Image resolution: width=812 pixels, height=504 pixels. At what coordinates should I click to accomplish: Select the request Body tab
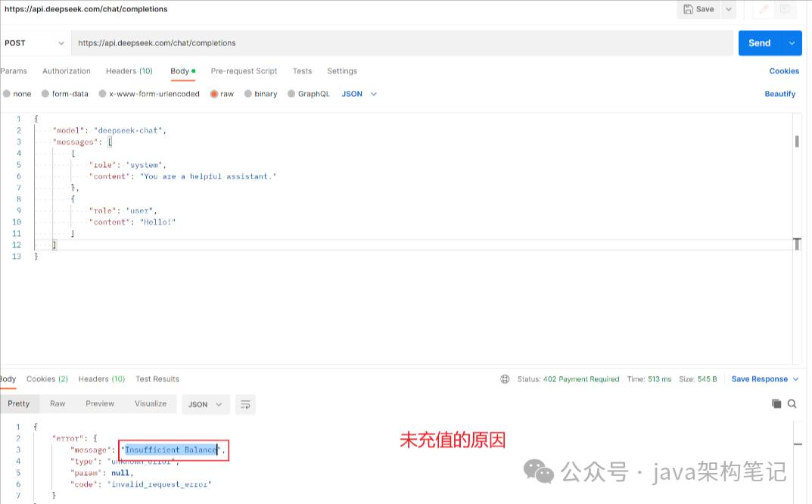click(182, 71)
